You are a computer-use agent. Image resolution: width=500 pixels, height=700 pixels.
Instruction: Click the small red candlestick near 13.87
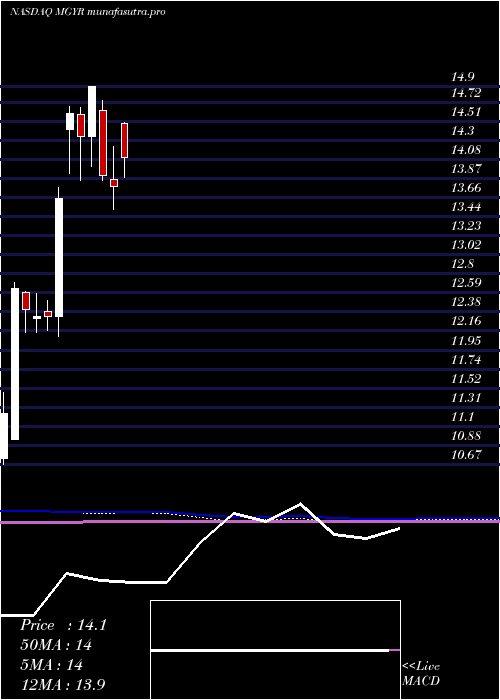(114, 183)
